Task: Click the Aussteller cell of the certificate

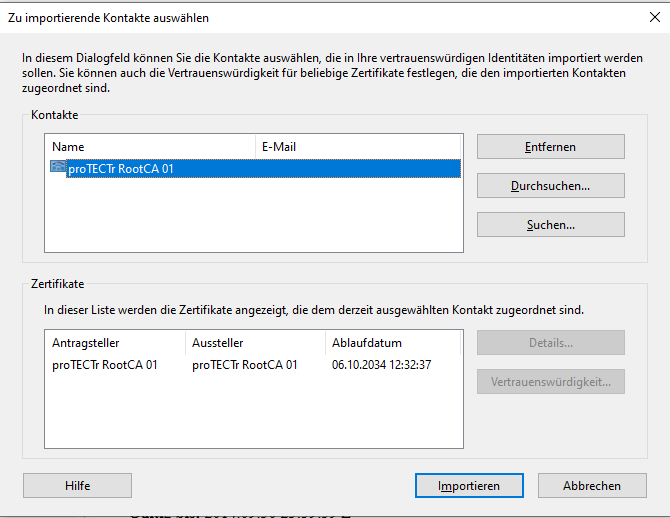Action: coord(245,365)
